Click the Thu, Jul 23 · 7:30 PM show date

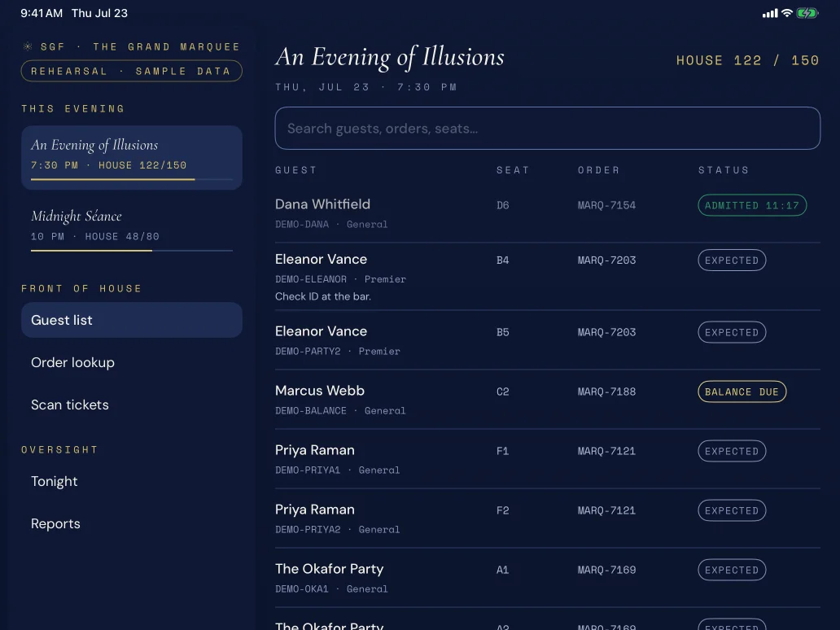coord(366,87)
